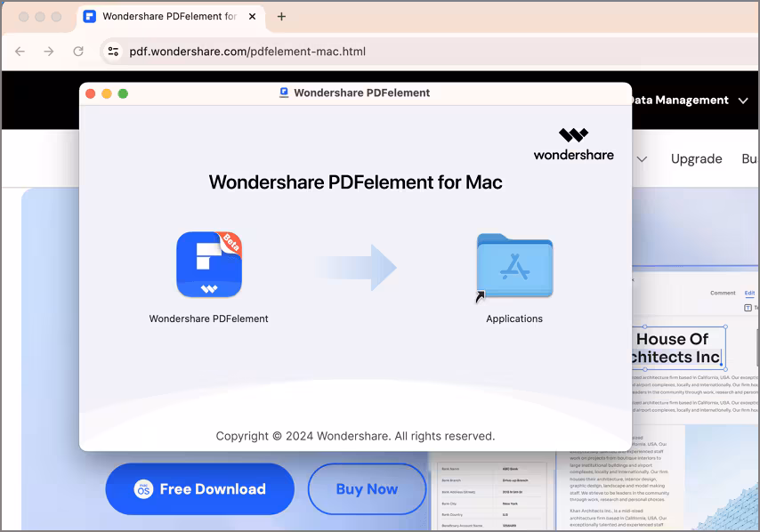Click the 'Wondershare PDFelement' app label

(208, 318)
